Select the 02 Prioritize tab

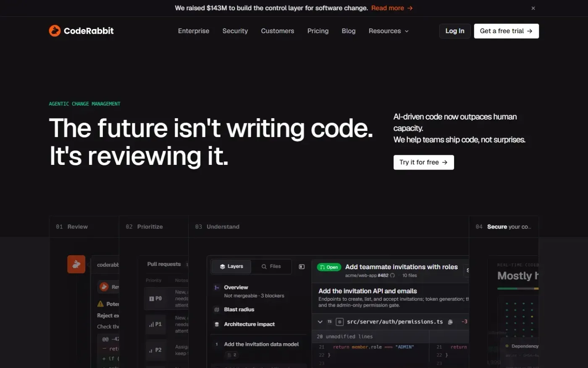[x=154, y=227]
